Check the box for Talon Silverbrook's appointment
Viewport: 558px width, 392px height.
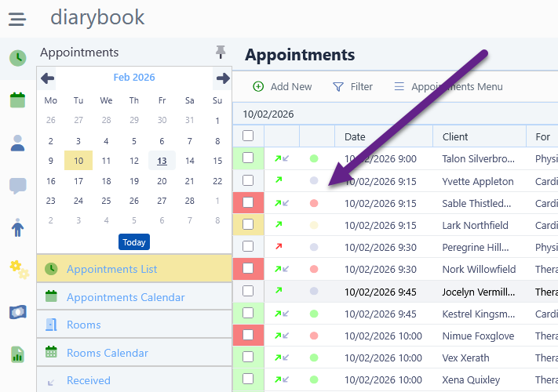pos(248,158)
